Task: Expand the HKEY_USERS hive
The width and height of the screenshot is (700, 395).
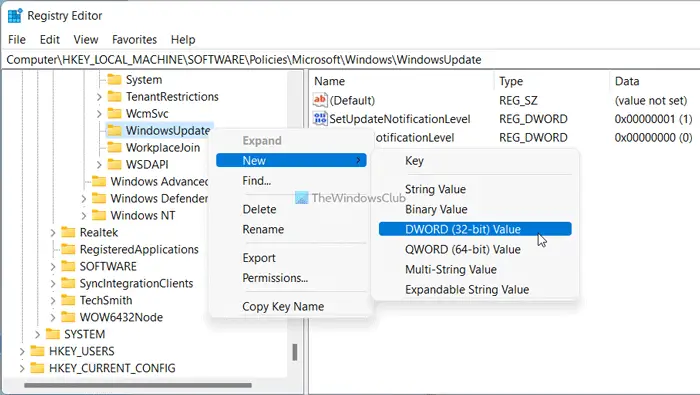Action: pyautogui.click(x=22, y=351)
